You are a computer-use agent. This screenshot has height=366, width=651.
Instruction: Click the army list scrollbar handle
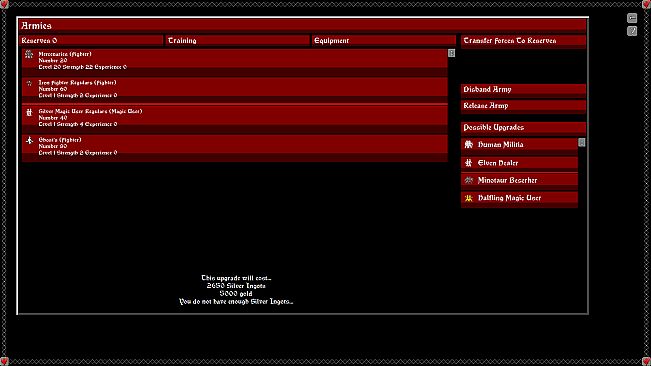(451, 53)
